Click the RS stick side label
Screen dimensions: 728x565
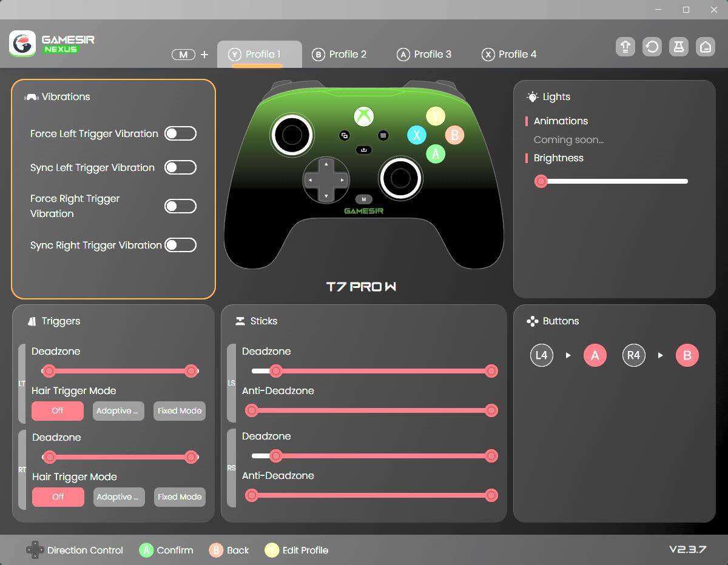point(231,468)
